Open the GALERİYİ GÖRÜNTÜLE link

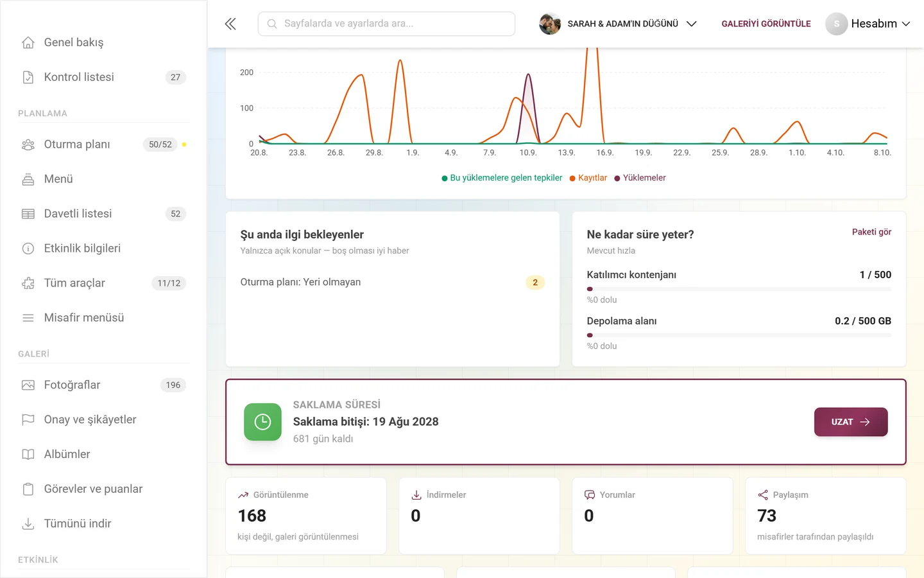(766, 24)
